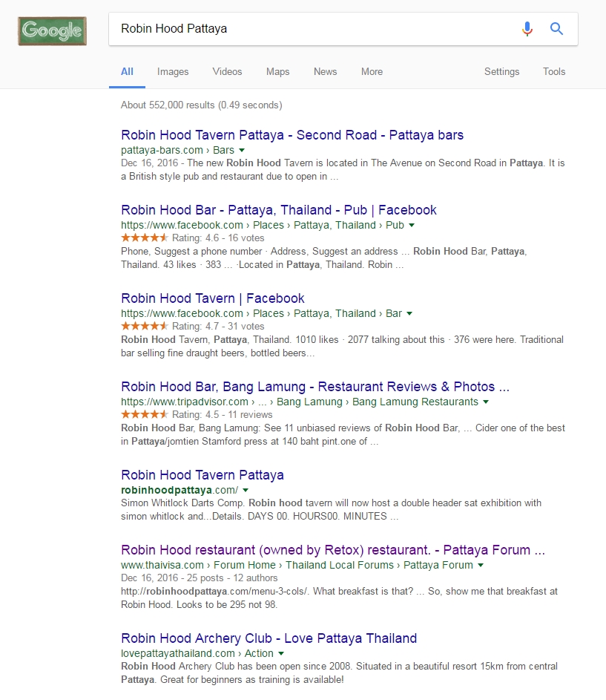Click 'Dec 16, 2016 - 25 posts - 12 authors' text
The width and height of the screenshot is (606, 700).
pyautogui.click(x=199, y=578)
